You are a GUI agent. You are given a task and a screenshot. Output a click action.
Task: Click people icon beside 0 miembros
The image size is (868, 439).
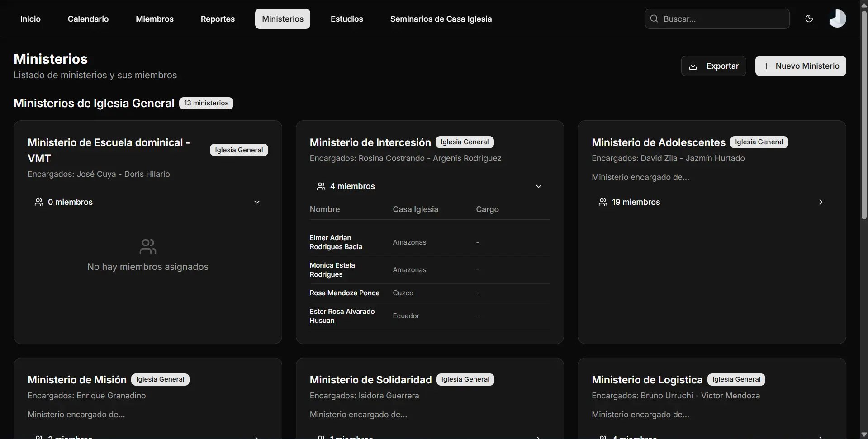(39, 202)
